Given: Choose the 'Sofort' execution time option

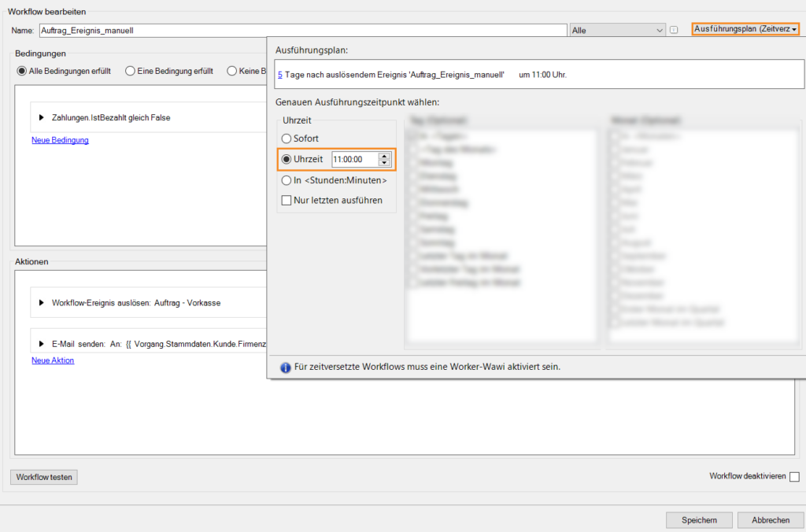Looking at the screenshot, I should point(287,139).
